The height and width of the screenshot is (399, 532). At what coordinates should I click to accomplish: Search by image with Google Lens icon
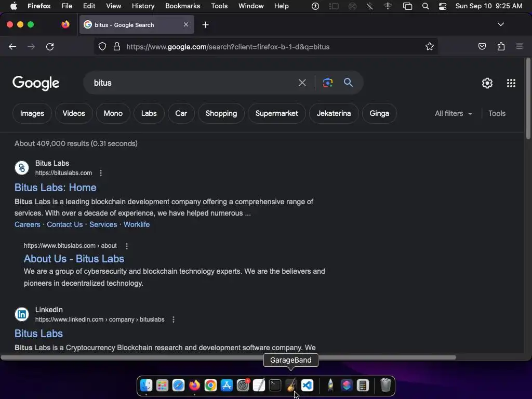point(328,83)
